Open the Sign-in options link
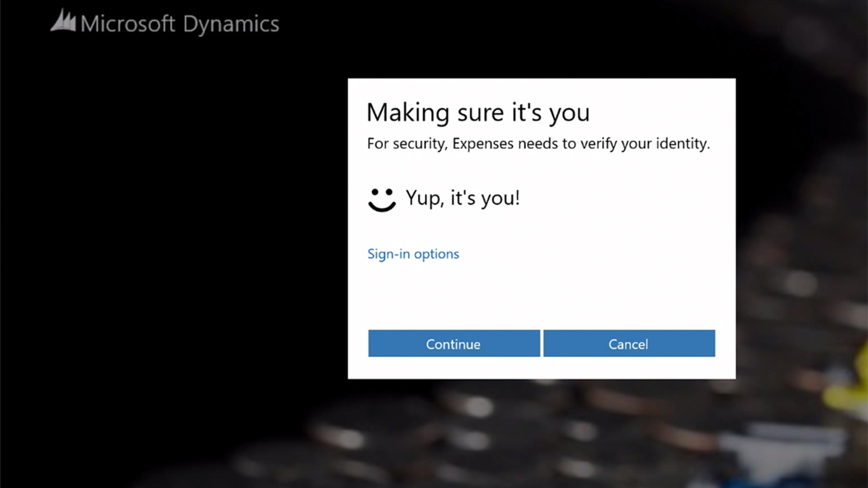 413,254
